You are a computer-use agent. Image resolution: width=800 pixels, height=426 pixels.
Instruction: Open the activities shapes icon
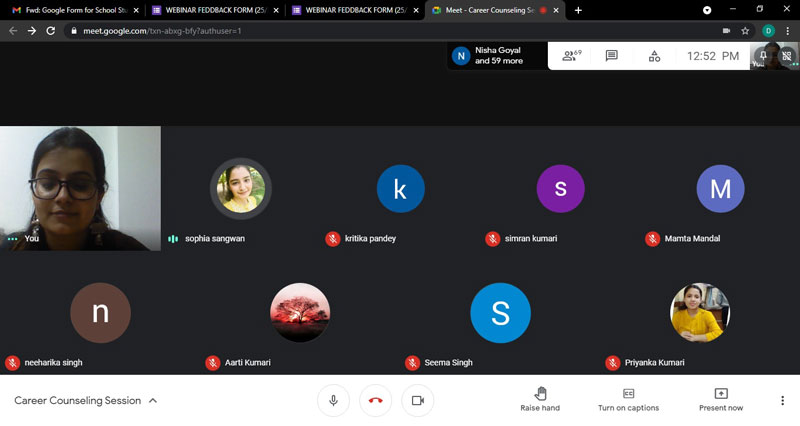(654, 56)
